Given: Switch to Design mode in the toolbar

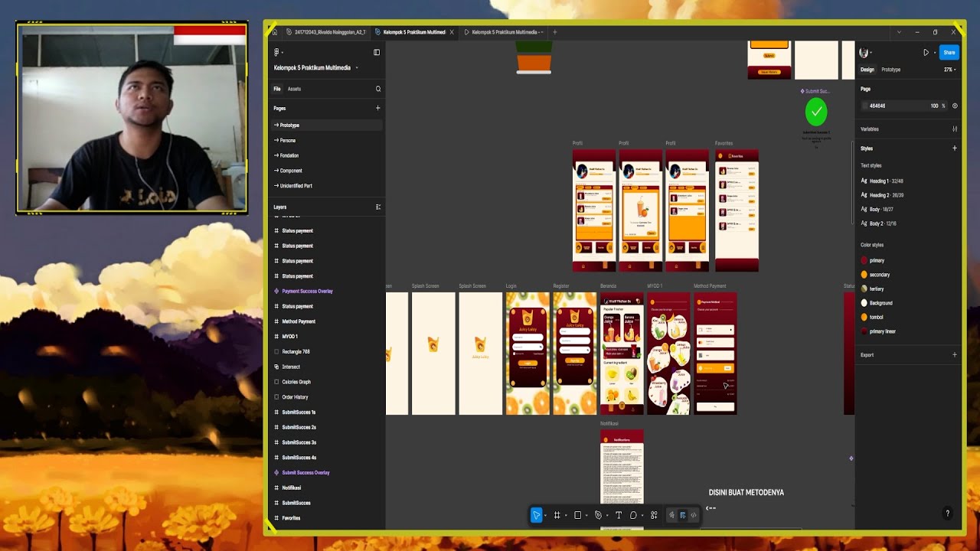Looking at the screenshot, I should (683, 515).
